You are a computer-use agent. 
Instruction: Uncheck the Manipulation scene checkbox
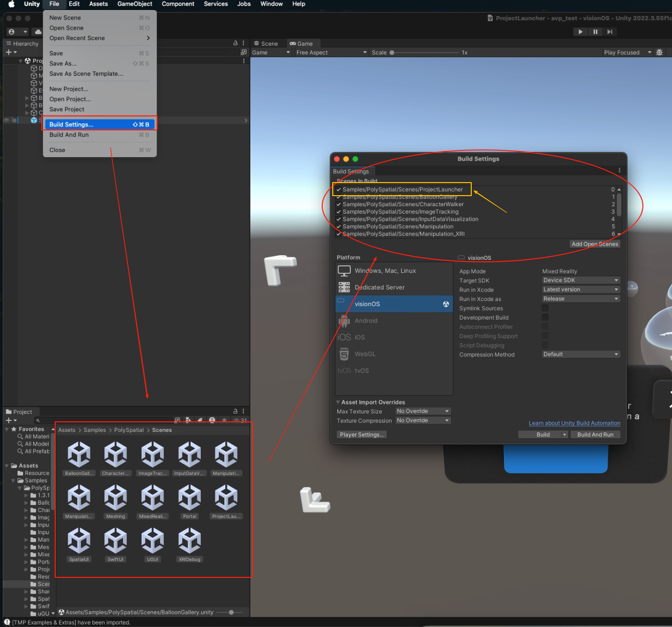pos(339,227)
